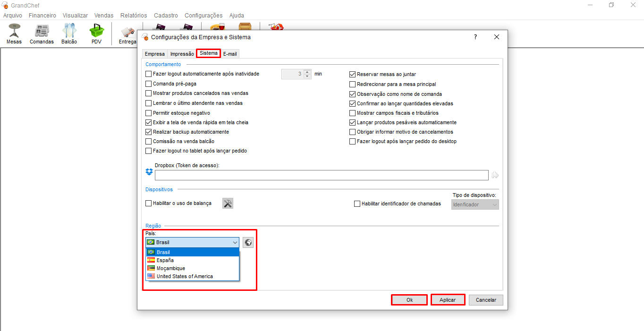Enable Comanda pré-paga checkbox

pyautogui.click(x=149, y=84)
